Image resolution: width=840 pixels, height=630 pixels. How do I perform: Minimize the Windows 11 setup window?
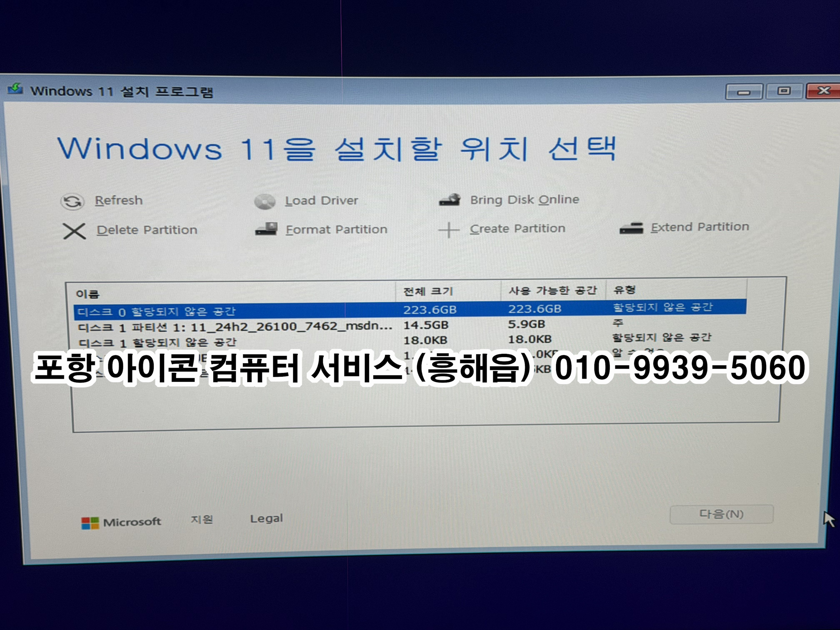click(x=744, y=91)
